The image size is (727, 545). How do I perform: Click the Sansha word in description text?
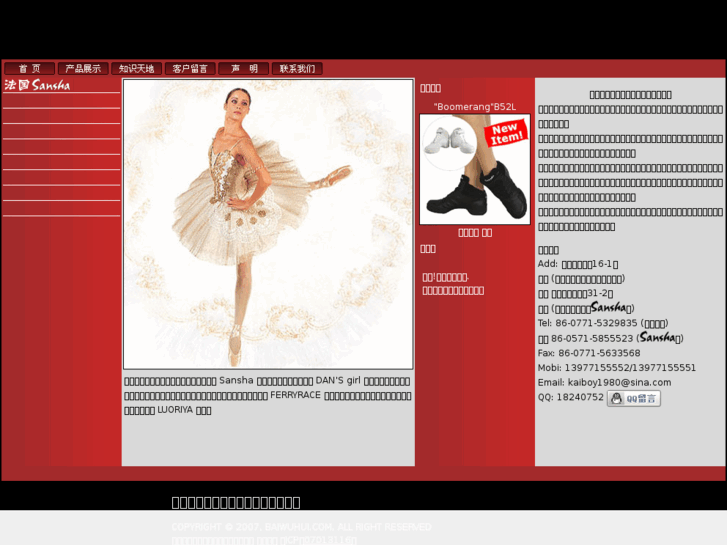coord(236,380)
